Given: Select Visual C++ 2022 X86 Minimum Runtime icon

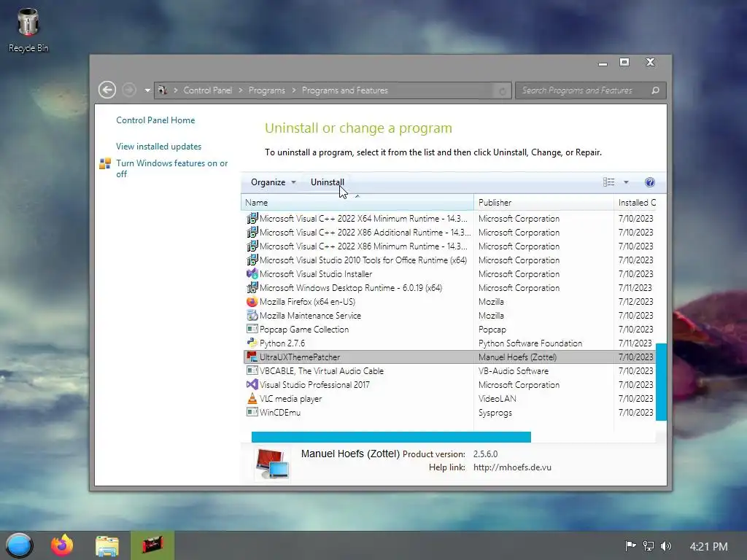Looking at the screenshot, I should (252, 246).
